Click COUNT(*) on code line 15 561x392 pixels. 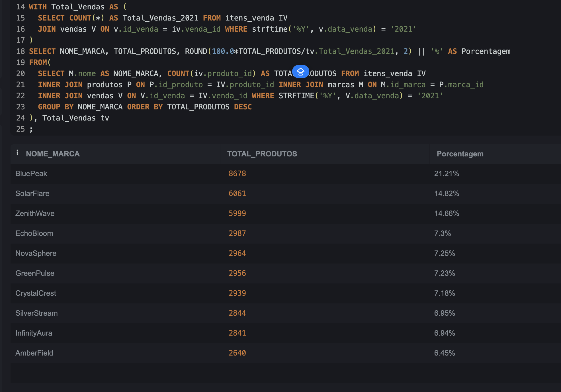click(x=87, y=18)
